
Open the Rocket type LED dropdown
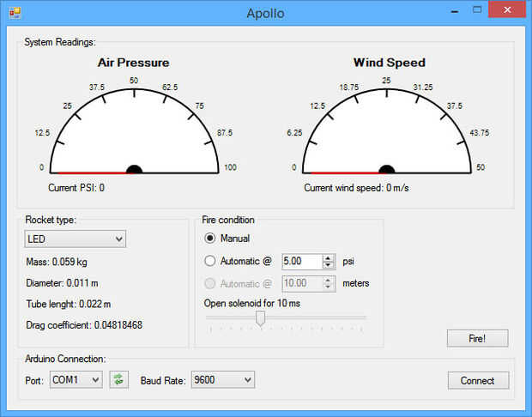(x=75, y=239)
